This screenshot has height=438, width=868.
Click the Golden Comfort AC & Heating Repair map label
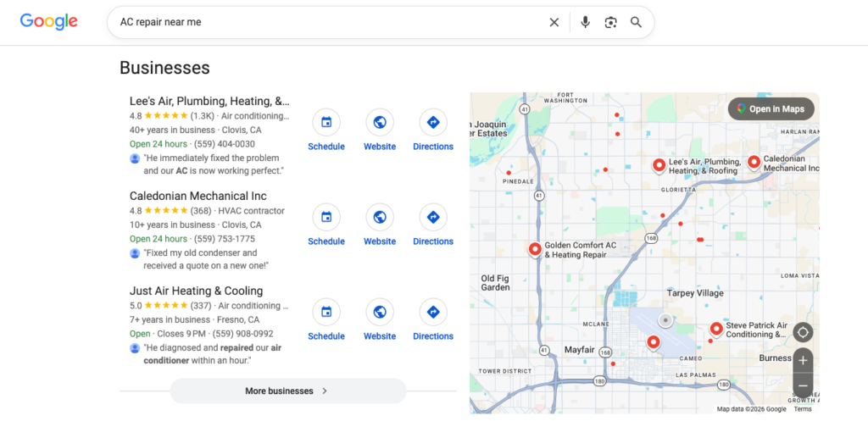[580, 250]
